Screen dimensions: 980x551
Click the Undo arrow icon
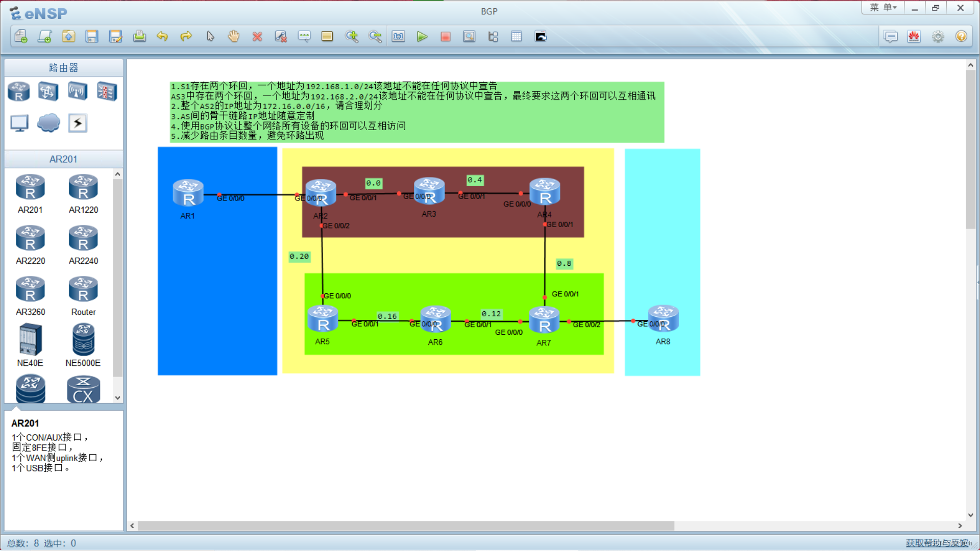(x=162, y=36)
